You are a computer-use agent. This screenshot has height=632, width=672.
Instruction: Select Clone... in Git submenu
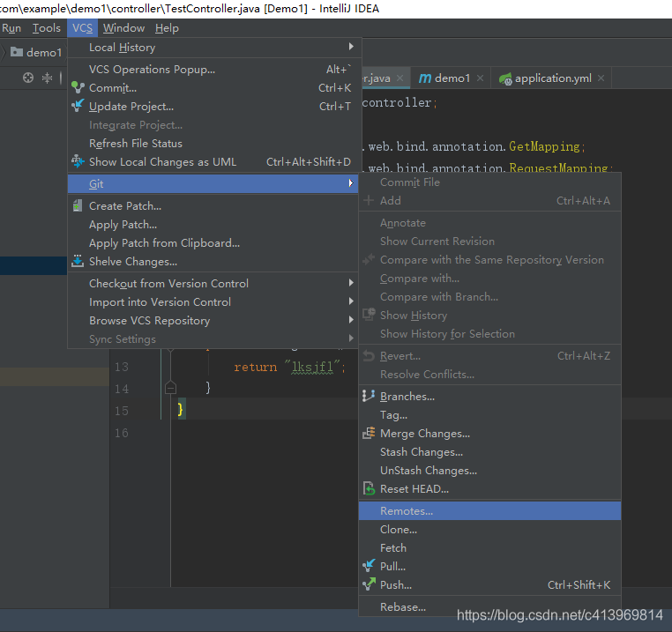coord(489,530)
